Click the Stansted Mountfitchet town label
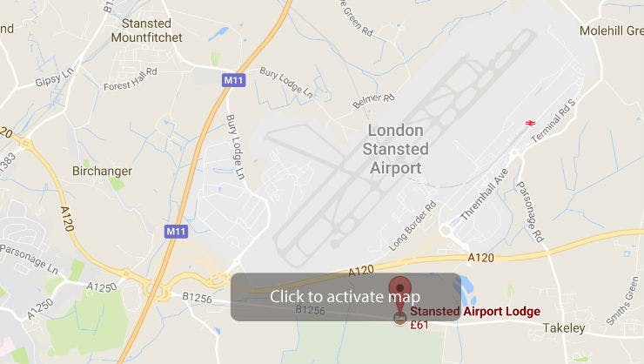 (146, 30)
